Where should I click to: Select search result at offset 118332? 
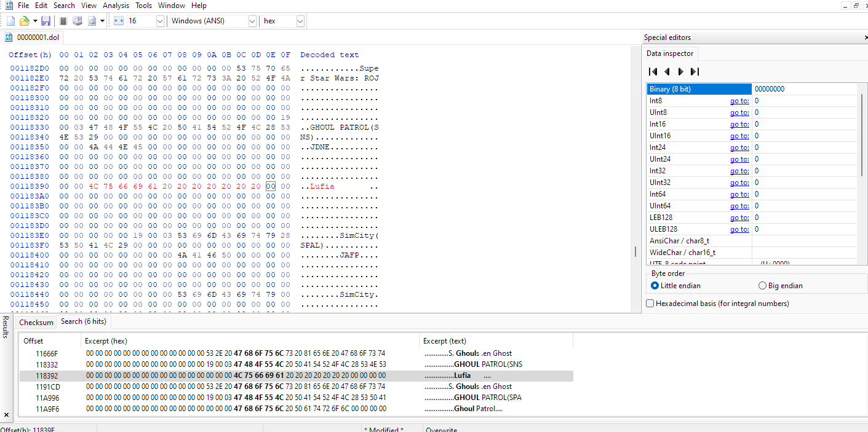[296, 364]
